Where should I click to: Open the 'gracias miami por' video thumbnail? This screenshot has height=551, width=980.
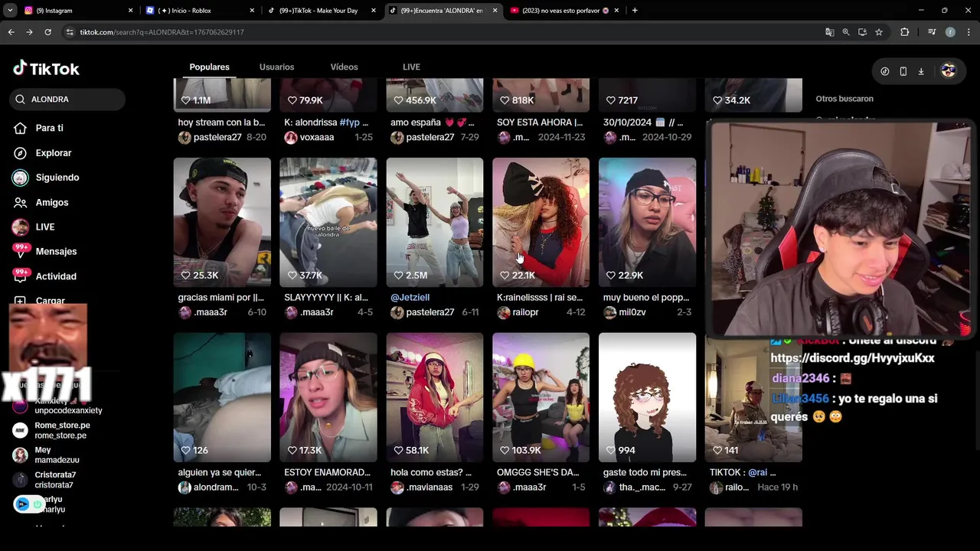[222, 222]
